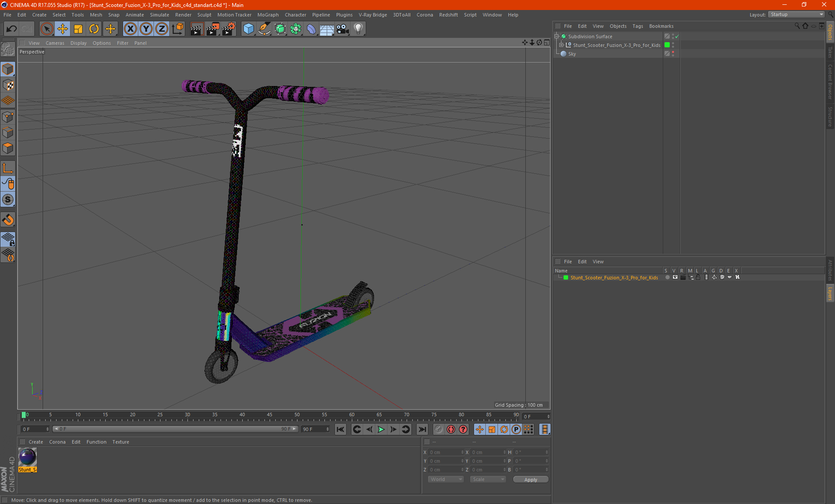Click timeline frame 45 marker
This screenshot has width=835, height=504.
(x=270, y=415)
